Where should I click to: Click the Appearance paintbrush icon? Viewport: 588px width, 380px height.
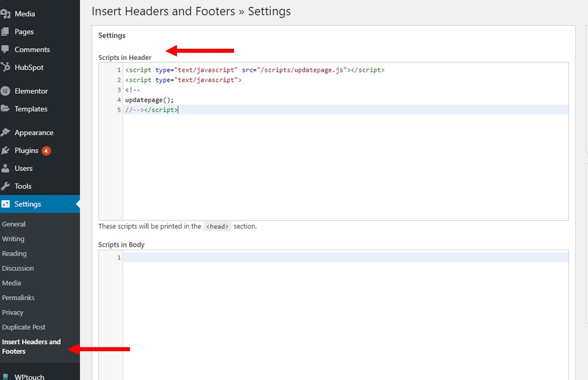tap(5, 133)
